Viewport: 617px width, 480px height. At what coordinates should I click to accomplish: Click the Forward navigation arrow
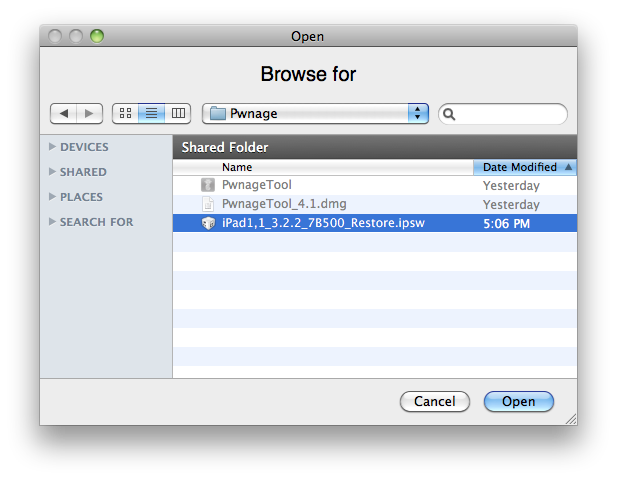click(90, 114)
